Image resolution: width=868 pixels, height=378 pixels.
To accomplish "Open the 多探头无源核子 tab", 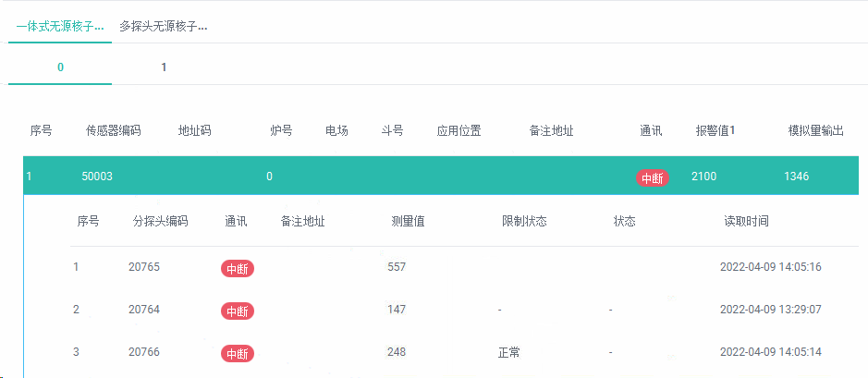I will point(164,27).
